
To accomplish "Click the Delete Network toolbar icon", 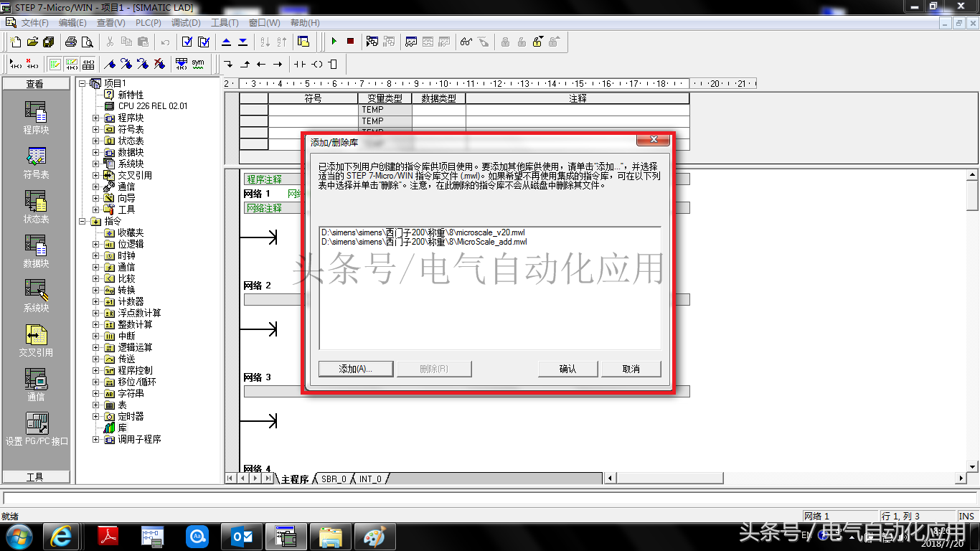I will (32, 64).
